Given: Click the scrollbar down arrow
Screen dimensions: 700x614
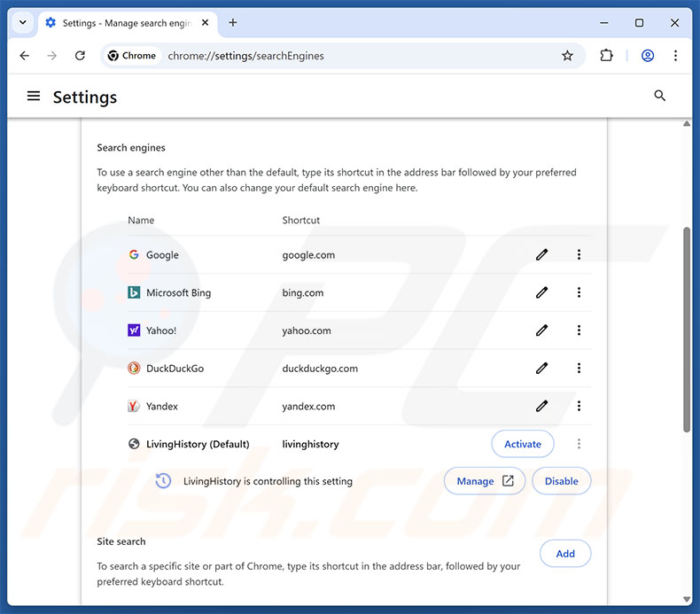Looking at the screenshot, I should (687, 599).
